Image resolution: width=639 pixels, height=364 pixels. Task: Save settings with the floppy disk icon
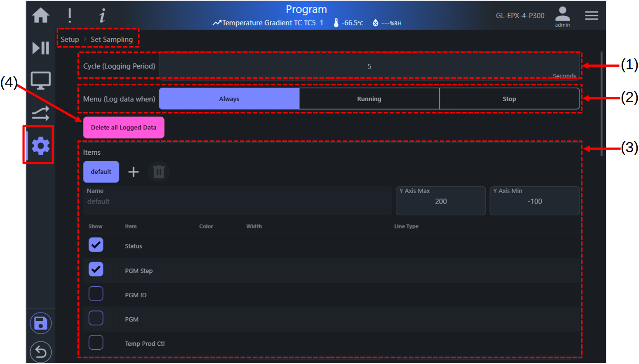(x=41, y=323)
